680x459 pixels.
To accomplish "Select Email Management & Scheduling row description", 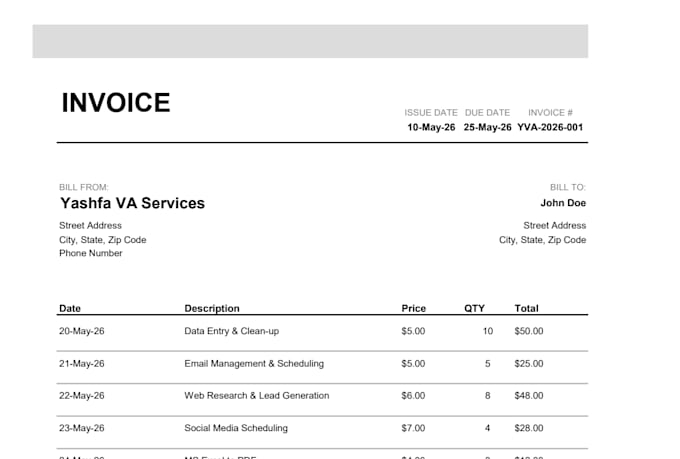I will point(254,364).
